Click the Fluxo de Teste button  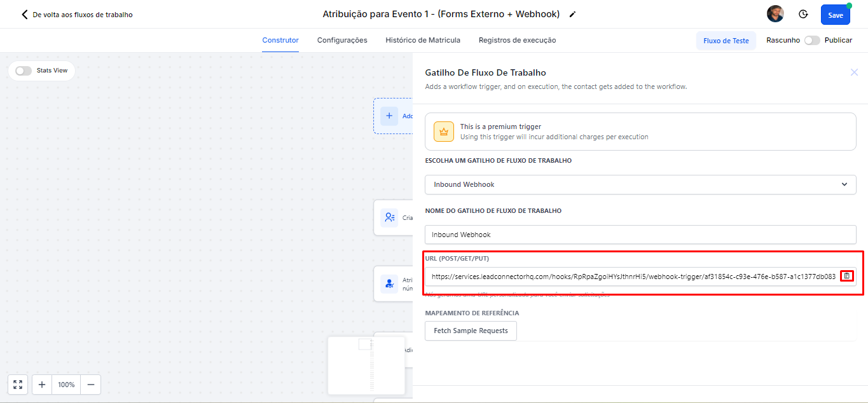[726, 41]
